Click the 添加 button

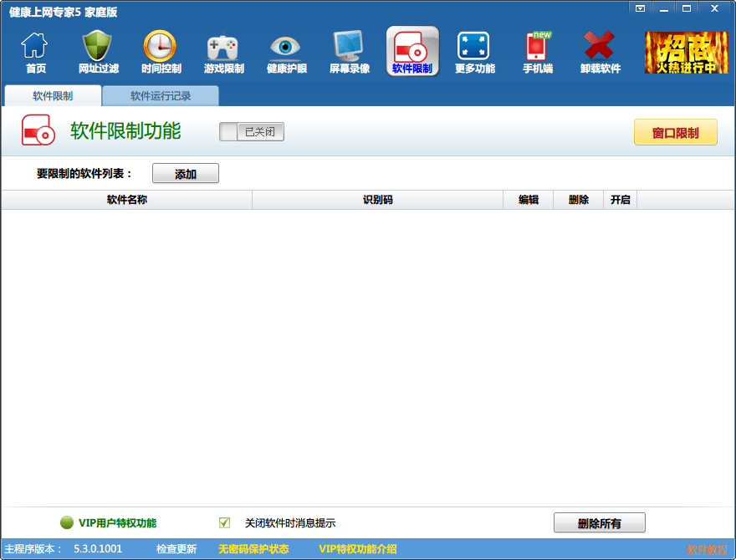point(185,174)
